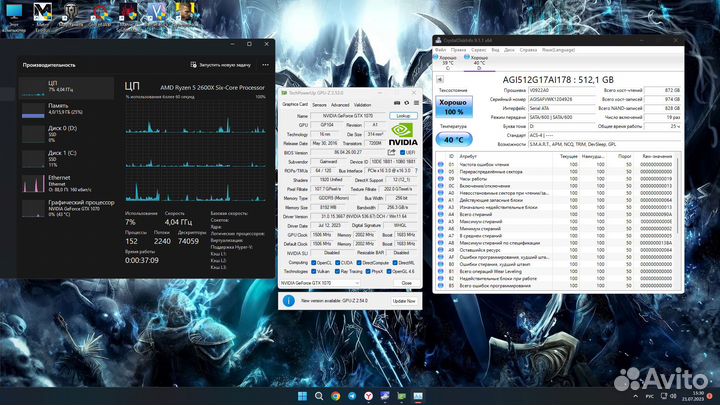Screen dimensions: 720x405
Task: Open Yandex Browser from the taskbar
Action: pyautogui.click(x=368, y=396)
